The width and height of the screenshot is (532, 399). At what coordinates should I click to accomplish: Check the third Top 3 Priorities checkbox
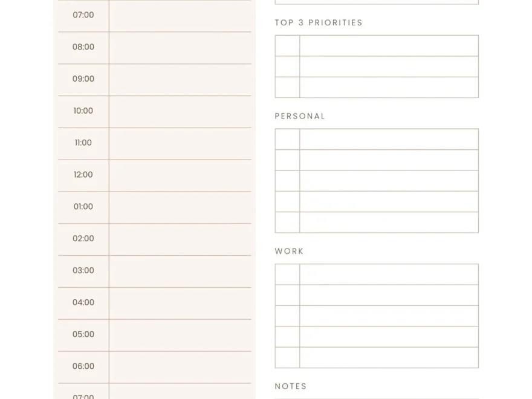click(x=287, y=87)
